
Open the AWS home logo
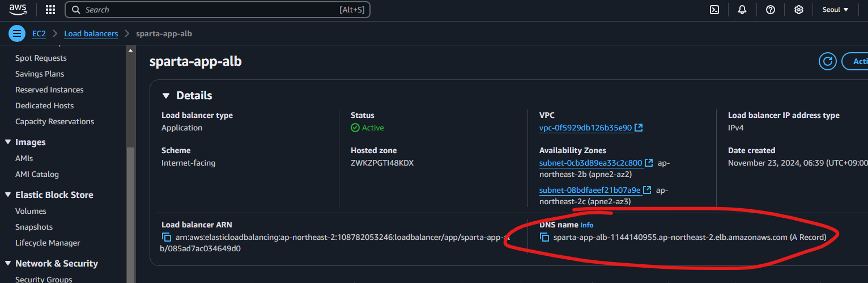(x=18, y=9)
